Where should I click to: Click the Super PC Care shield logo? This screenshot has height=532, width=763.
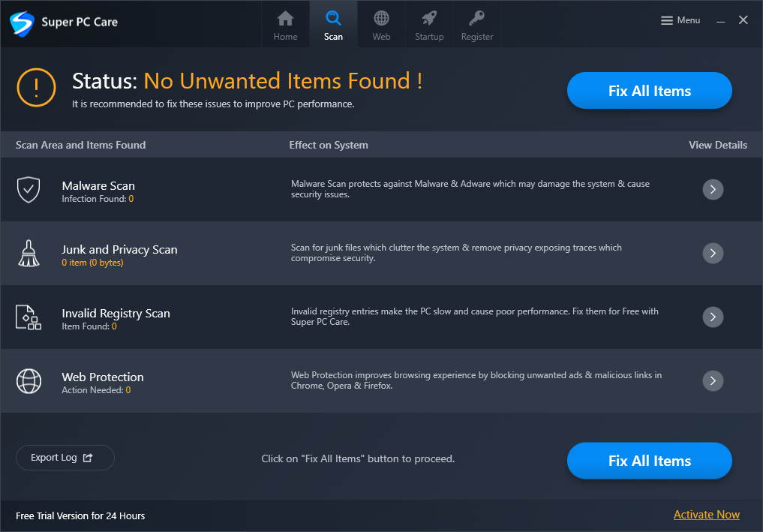point(22,23)
